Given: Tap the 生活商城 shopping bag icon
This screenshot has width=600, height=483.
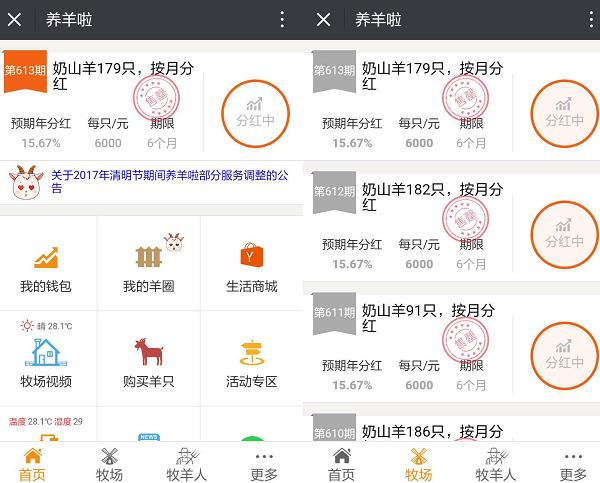Looking at the screenshot, I should (251, 257).
